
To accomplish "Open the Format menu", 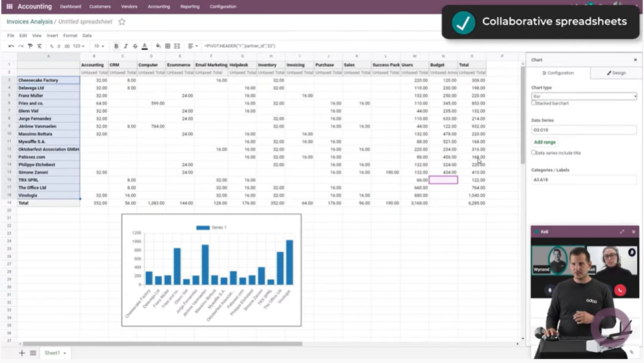I will click(70, 36).
